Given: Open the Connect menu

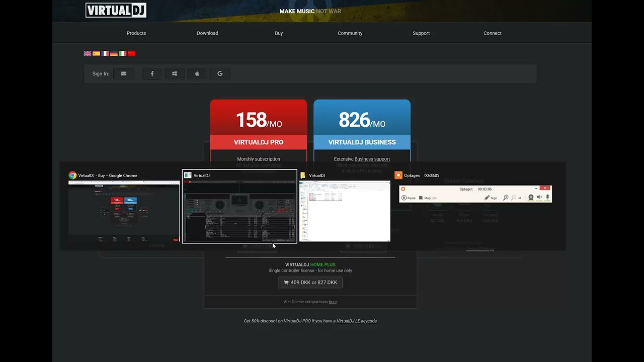Looking at the screenshot, I should point(493,33).
